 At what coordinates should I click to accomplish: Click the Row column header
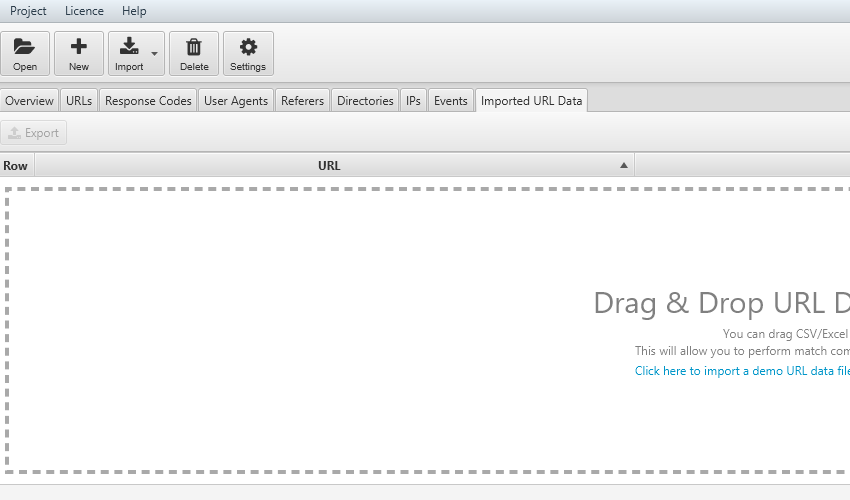click(17, 166)
